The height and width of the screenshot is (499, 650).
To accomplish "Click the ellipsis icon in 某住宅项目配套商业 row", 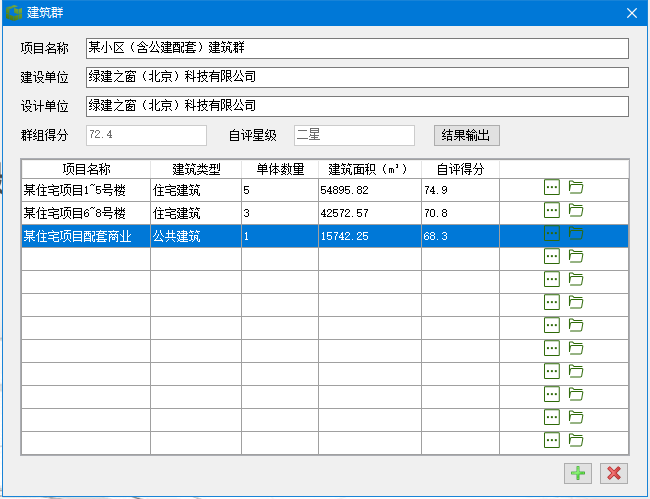I will 551,233.
